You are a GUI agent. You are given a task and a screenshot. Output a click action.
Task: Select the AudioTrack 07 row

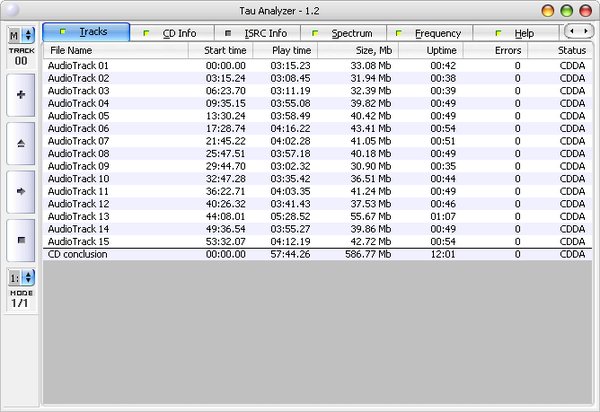[318, 141]
